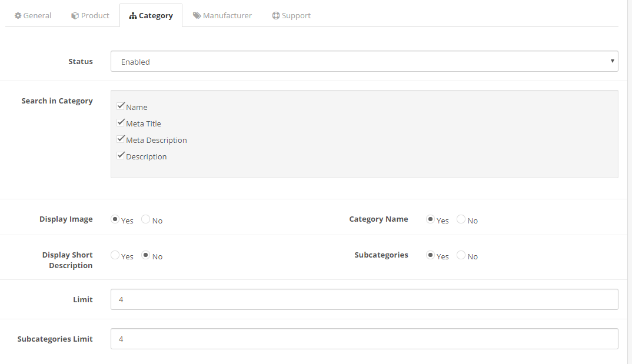Screen dimensions: 632x364
Task: Open the Product tab
Action: pos(90,16)
